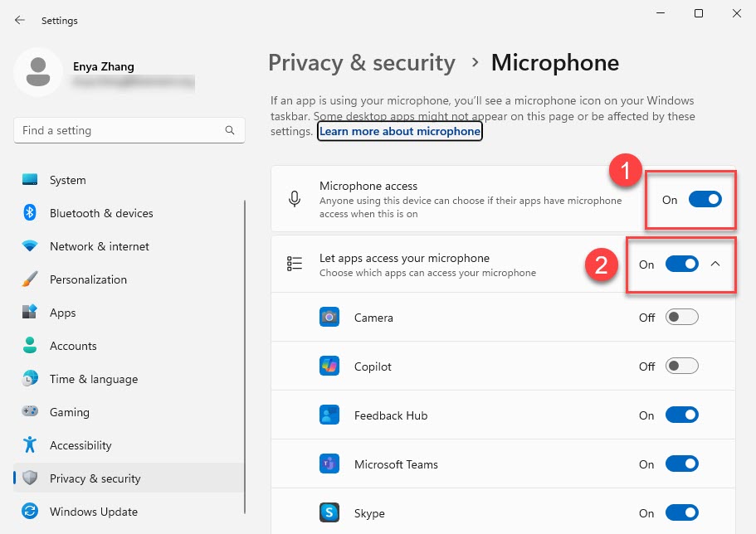Enable microphone for Camera app
Viewport: 756px width, 534px height.
pos(681,318)
